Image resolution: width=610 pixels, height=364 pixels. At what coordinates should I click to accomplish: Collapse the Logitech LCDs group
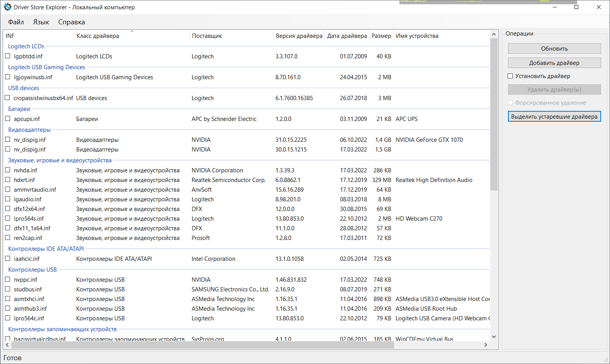pos(26,46)
